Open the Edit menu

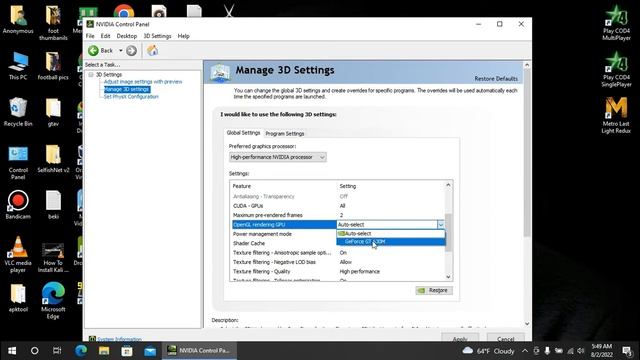105,36
